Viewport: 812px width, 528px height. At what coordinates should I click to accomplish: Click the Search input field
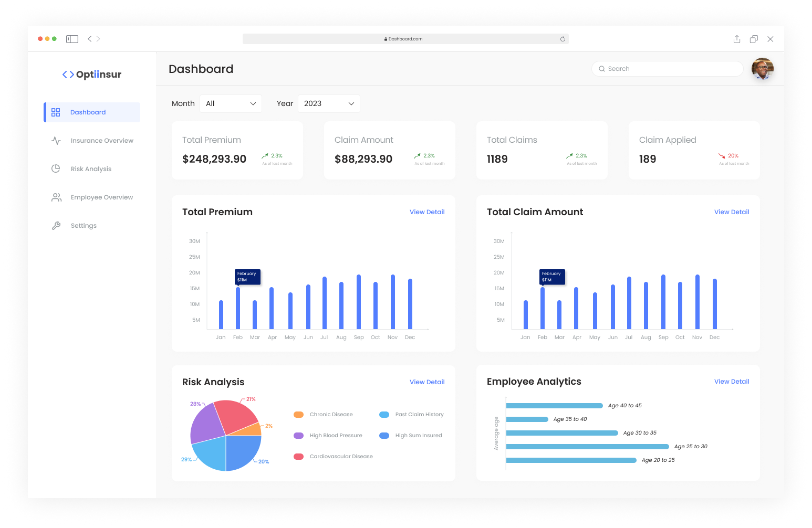point(667,69)
